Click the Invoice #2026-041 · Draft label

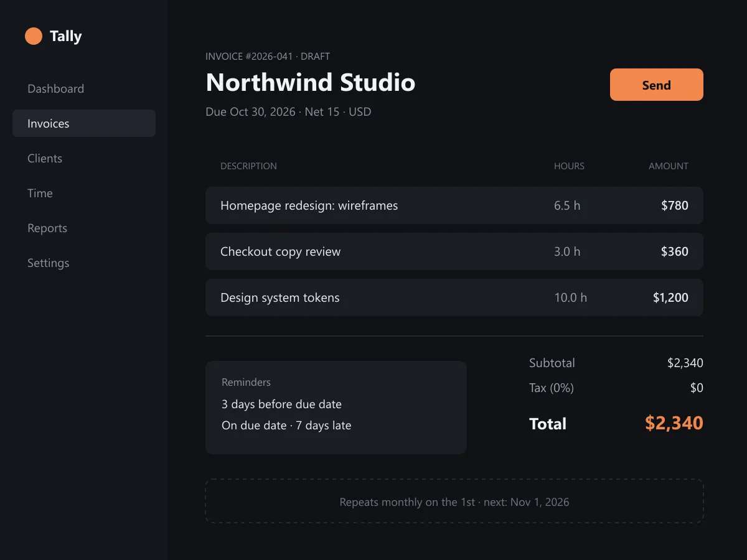[268, 56]
